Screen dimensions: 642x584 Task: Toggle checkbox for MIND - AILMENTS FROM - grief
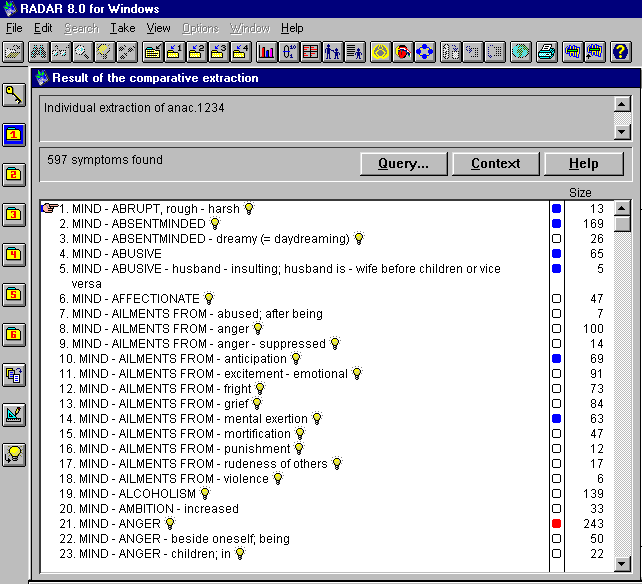point(557,404)
